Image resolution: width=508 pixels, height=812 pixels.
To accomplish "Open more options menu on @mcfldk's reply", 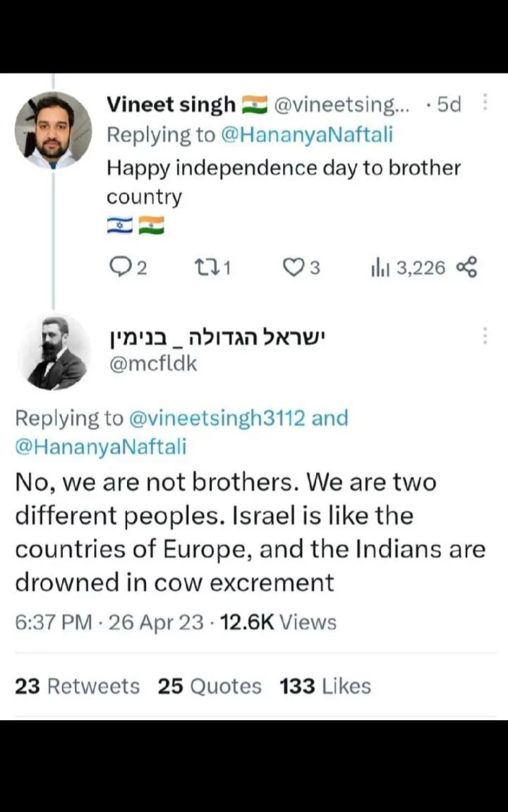I will (x=485, y=335).
